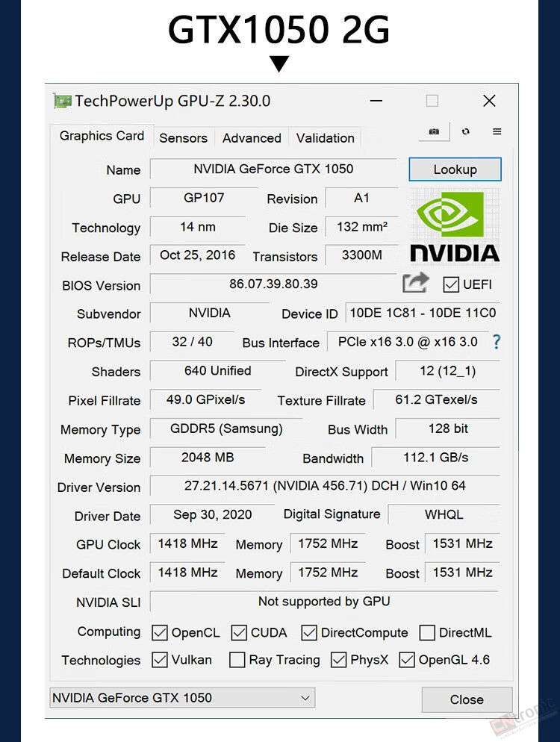Click the Technologies label text
Viewport: 560px width, 742px height.
pyautogui.click(x=101, y=660)
